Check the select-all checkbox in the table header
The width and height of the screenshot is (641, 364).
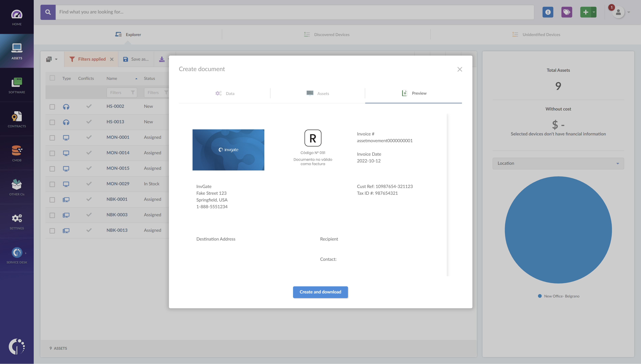(52, 78)
